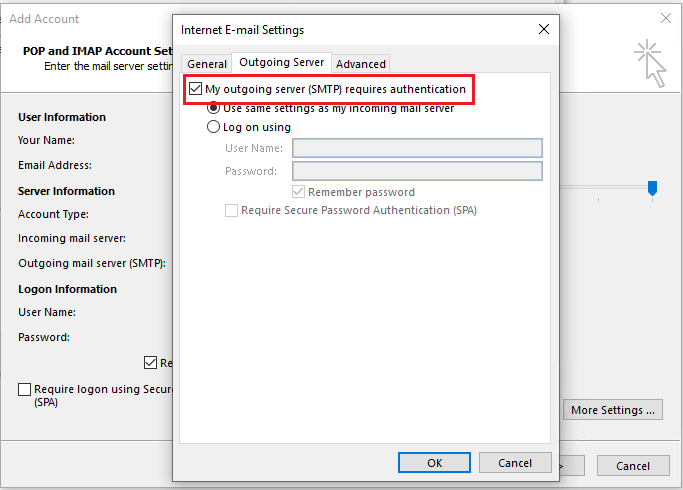Click the Password field under Log on using
Image resolution: width=683 pixels, height=490 pixels.
pyautogui.click(x=416, y=171)
